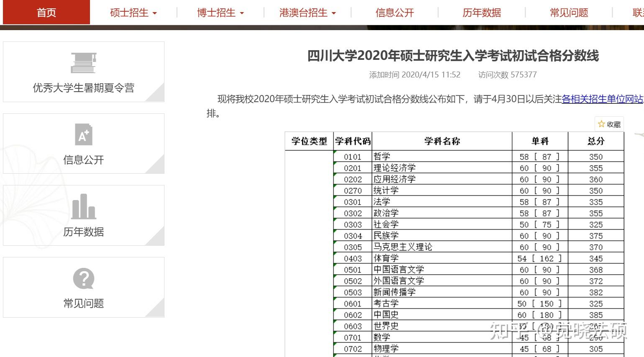Click subject code 0301 cell
Viewport: 644px width, 357px height.
pos(353,202)
